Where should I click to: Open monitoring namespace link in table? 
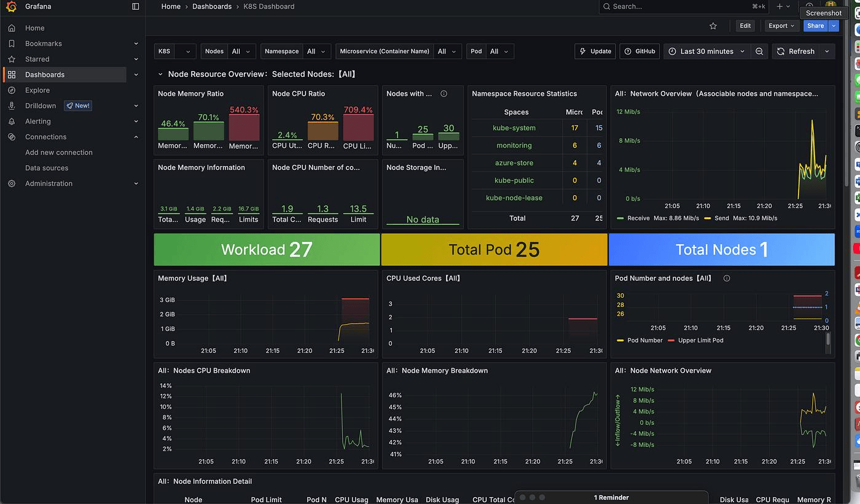pyautogui.click(x=514, y=145)
